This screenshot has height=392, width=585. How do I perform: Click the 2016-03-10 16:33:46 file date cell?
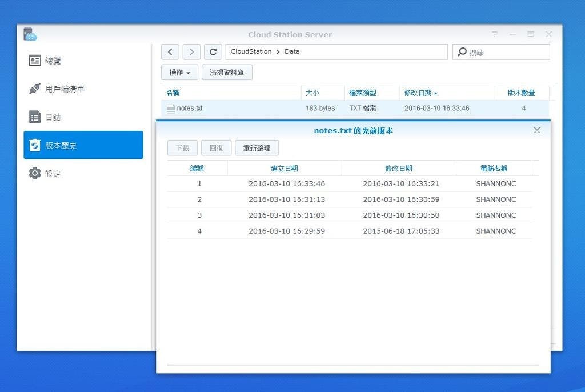point(437,108)
